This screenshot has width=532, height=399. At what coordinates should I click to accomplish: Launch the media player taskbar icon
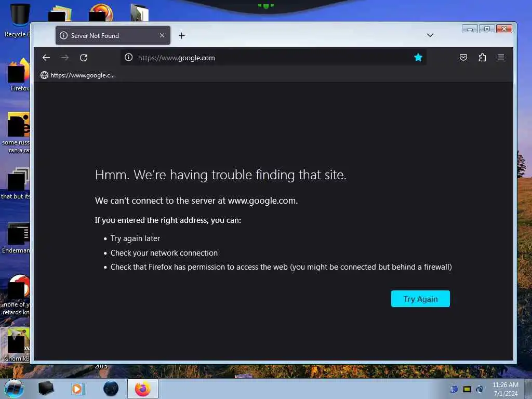(77, 389)
